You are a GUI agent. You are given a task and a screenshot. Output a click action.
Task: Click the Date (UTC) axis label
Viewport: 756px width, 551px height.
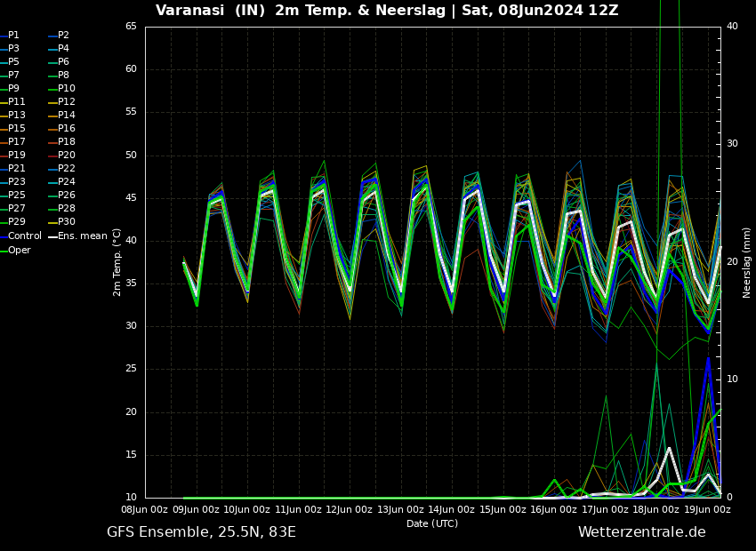point(432,524)
